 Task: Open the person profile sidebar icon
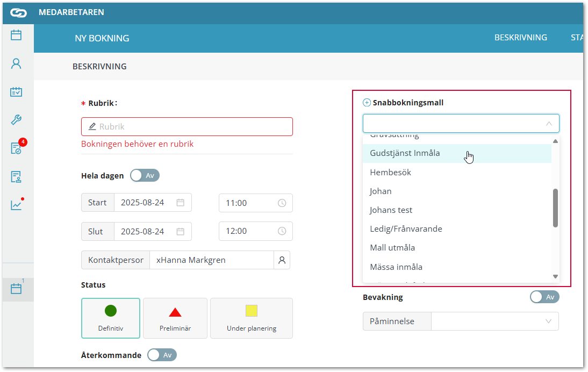tap(16, 63)
